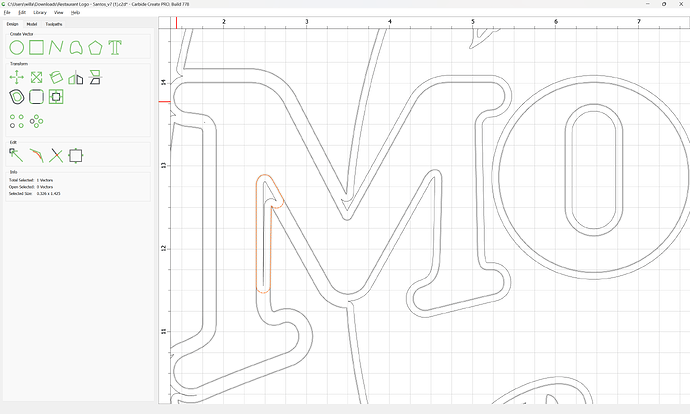Screen dimensions: 690x414
Task: Open the Rotate transform tool
Action: [56, 77]
